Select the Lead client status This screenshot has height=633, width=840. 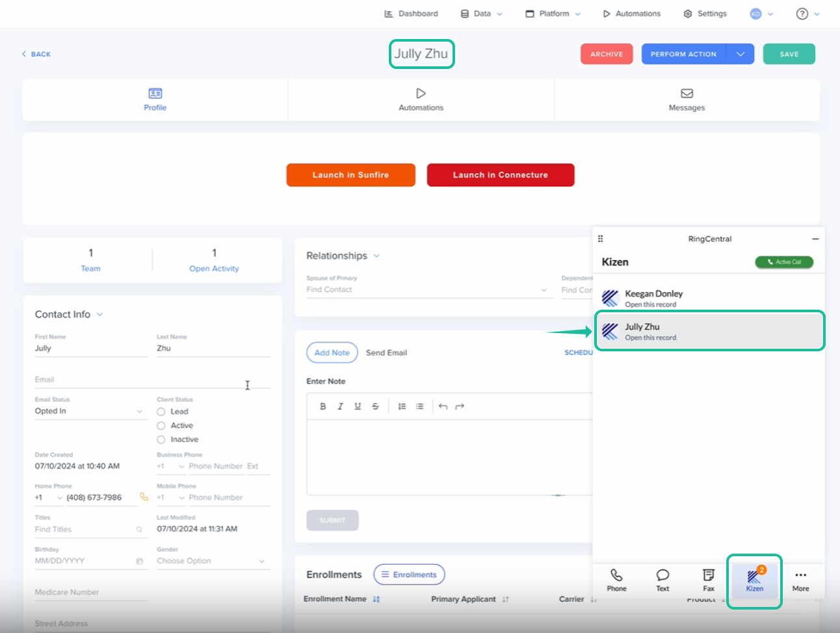pyautogui.click(x=161, y=412)
